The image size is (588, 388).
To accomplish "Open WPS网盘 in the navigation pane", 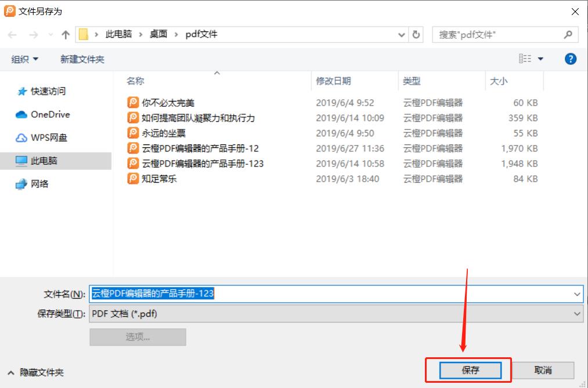I will click(x=49, y=137).
